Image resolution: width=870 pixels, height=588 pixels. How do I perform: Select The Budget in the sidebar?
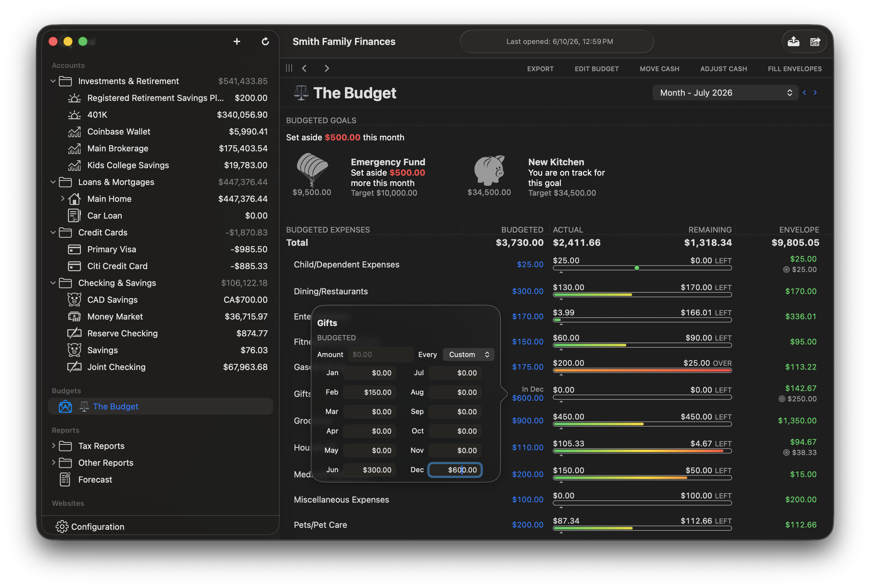tap(160, 407)
